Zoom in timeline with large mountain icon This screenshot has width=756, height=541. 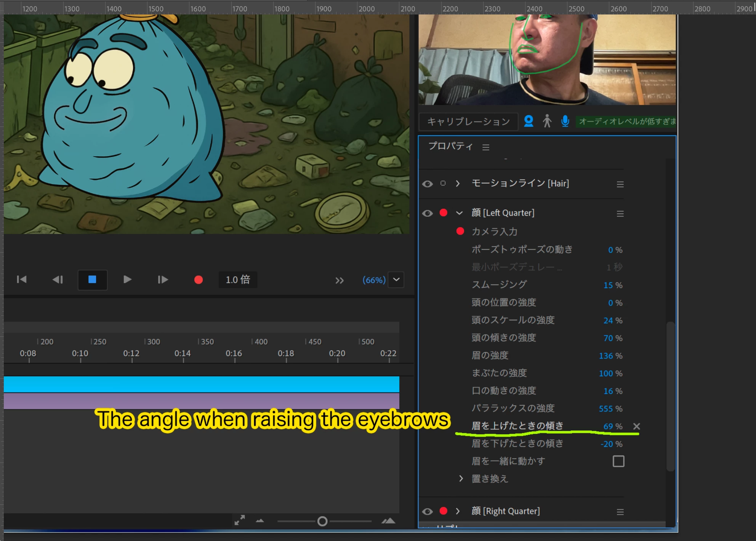click(388, 521)
